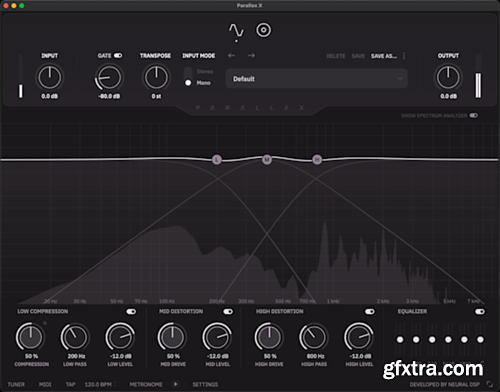
Task: Open the METRONOME panel
Action: pyautogui.click(x=146, y=384)
